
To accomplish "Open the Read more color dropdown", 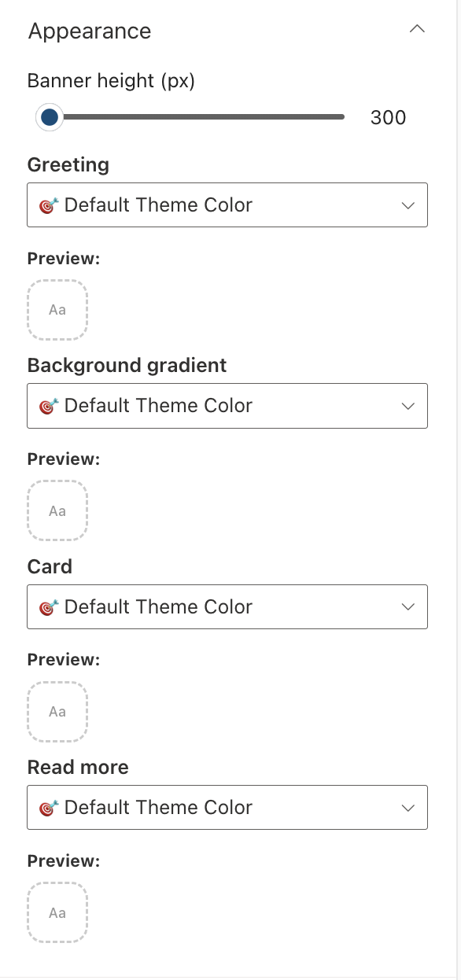I will (x=227, y=807).
